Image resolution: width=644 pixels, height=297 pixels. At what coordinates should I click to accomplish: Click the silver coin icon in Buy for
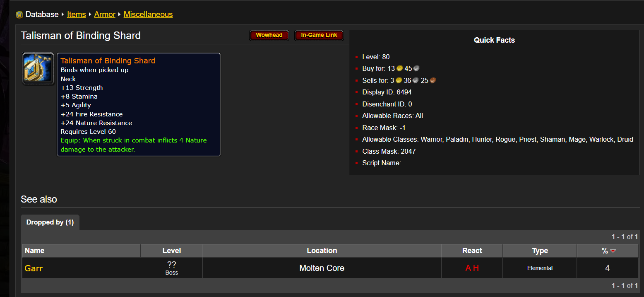point(417,69)
